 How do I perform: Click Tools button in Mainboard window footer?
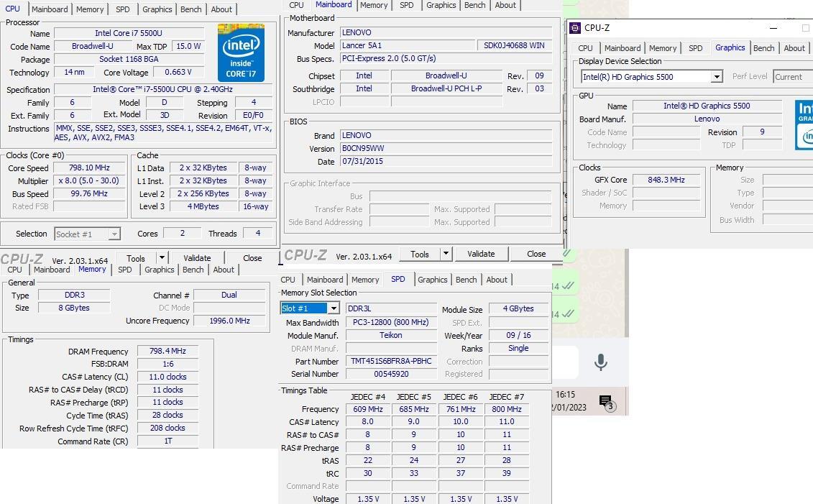click(x=420, y=254)
